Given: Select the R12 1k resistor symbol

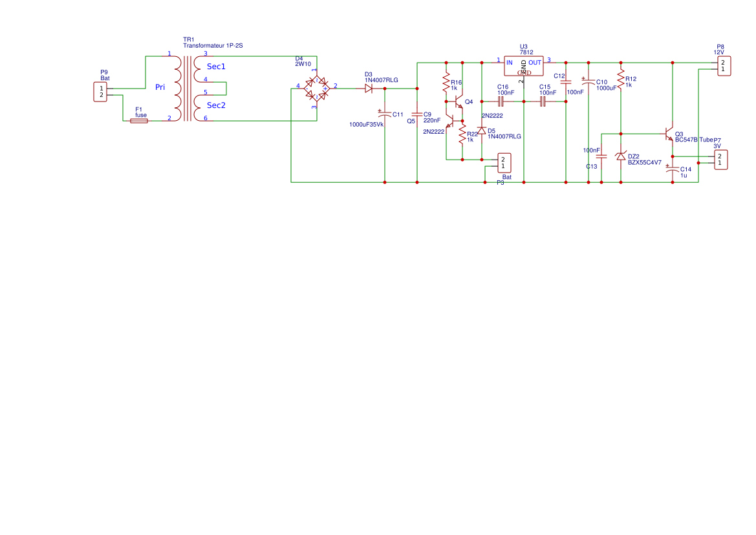Looking at the screenshot, I should [621, 79].
